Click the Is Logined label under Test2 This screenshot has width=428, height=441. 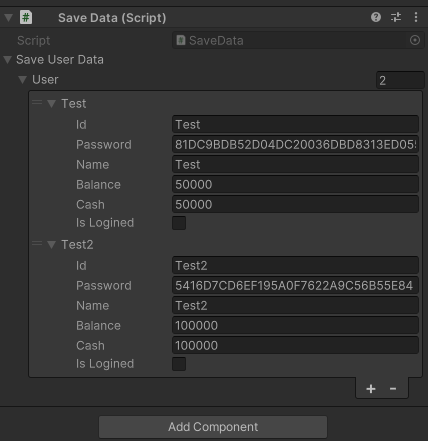(x=105, y=364)
